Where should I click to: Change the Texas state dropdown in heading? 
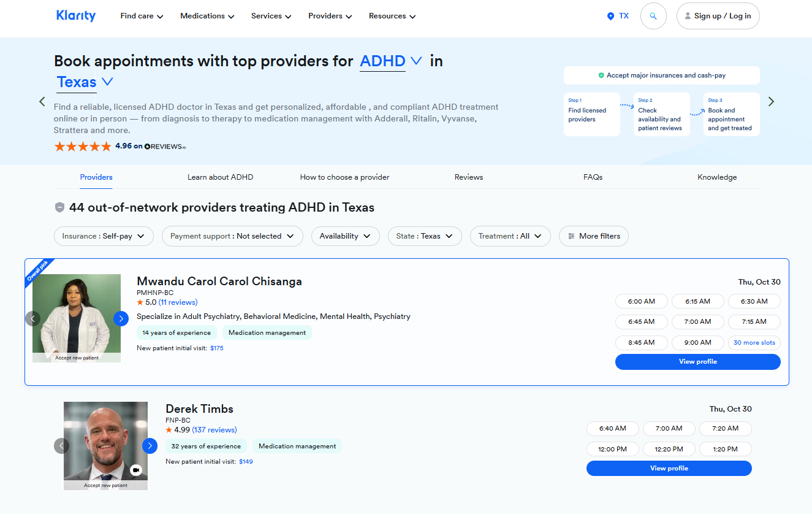coord(85,82)
